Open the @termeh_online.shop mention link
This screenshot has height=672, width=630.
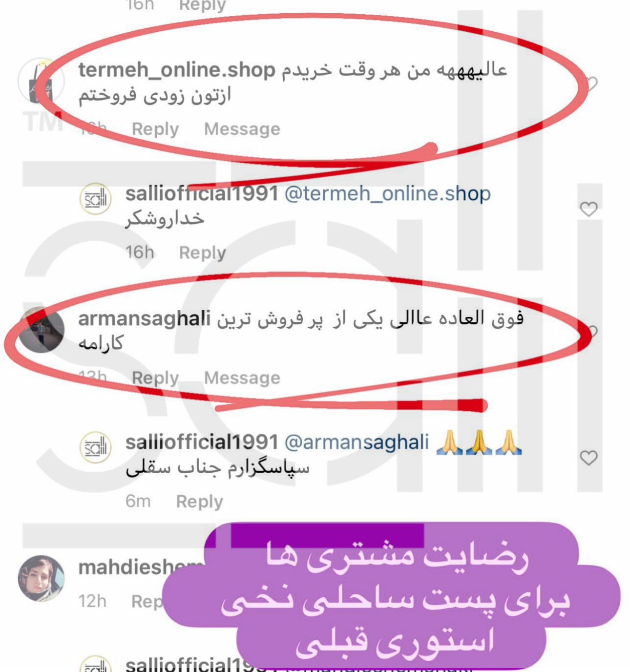click(387, 193)
